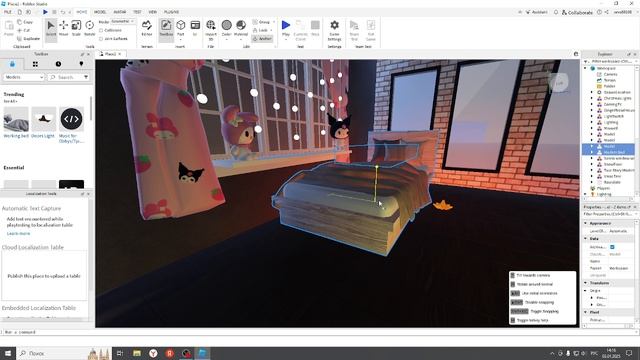Click the quick-access Run arrow in title bar

click(x=45, y=12)
